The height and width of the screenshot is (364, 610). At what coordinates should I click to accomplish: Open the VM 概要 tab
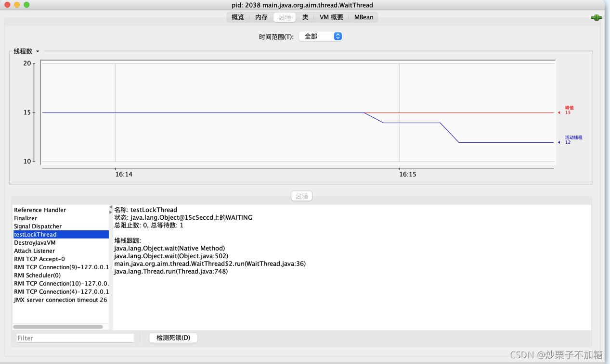[x=331, y=17]
